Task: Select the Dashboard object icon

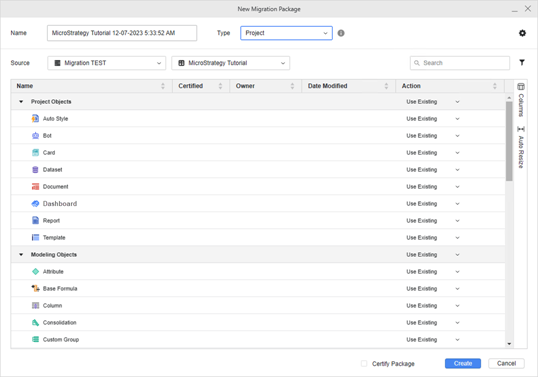Action: click(35, 204)
